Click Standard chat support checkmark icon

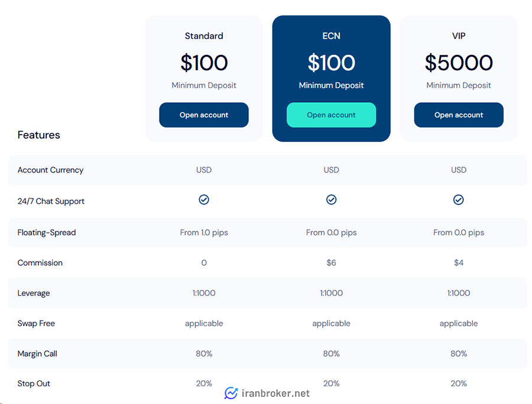204,200
